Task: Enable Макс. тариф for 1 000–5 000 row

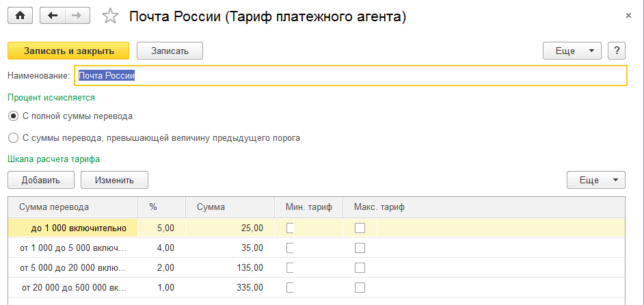Action: point(360,248)
